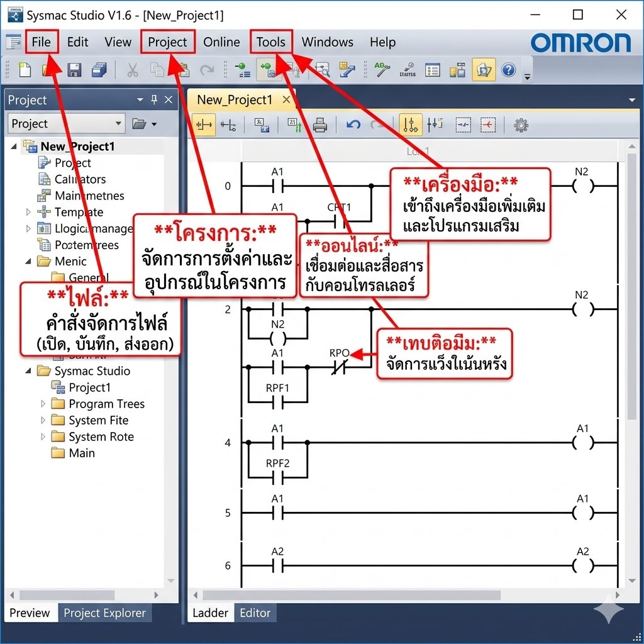Screen dimensions: 644x644
Task: Click the green dot list toolbar icon
Action: point(242,70)
